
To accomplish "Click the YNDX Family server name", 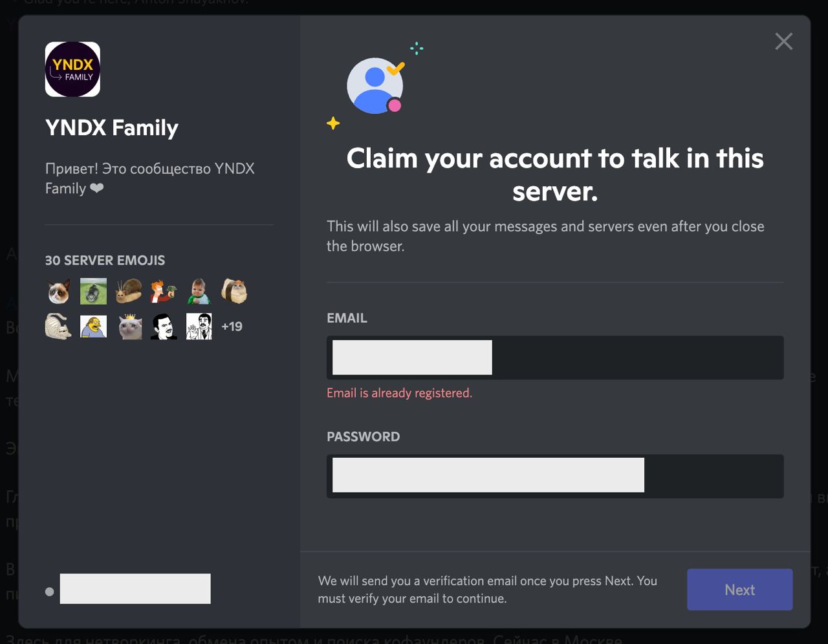I will [112, 128].
